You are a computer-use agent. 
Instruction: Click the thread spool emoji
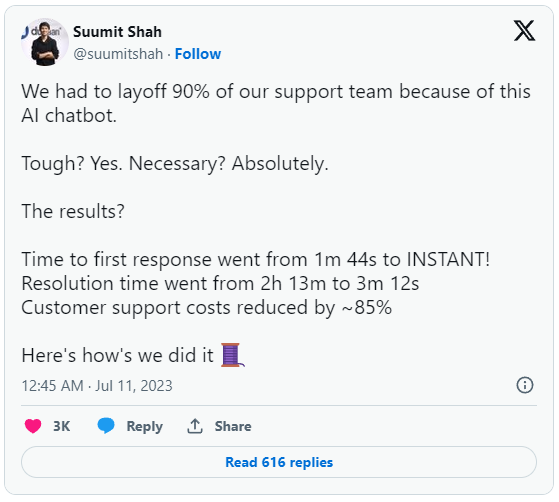pos(232,355)
